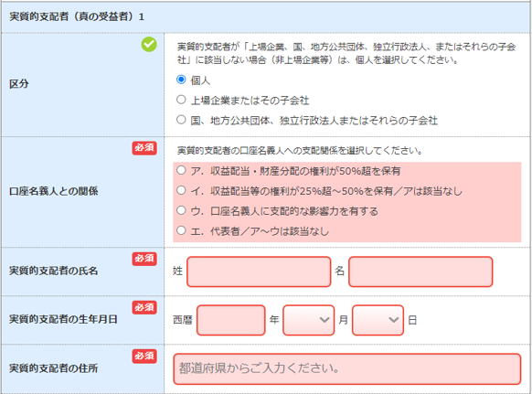This screenshot has width=532, height=394.
Task: Click the 西暦 birth year input field
Action: coord(230,320)
